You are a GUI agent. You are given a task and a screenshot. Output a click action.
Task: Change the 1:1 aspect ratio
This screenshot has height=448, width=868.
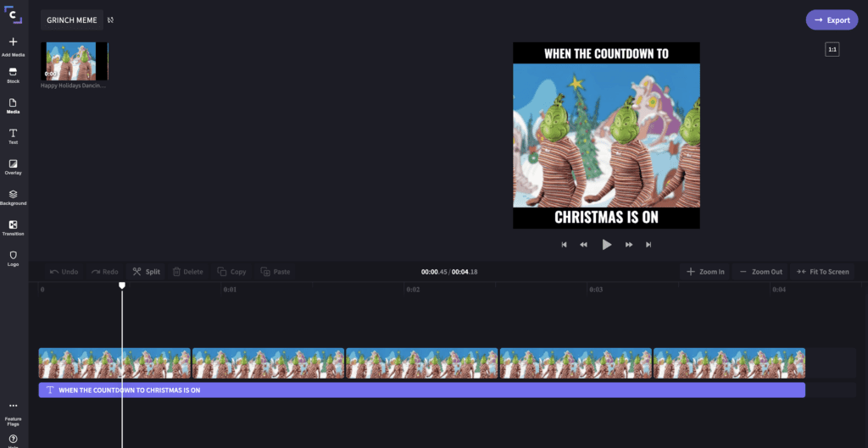click(x=832, y=49)
